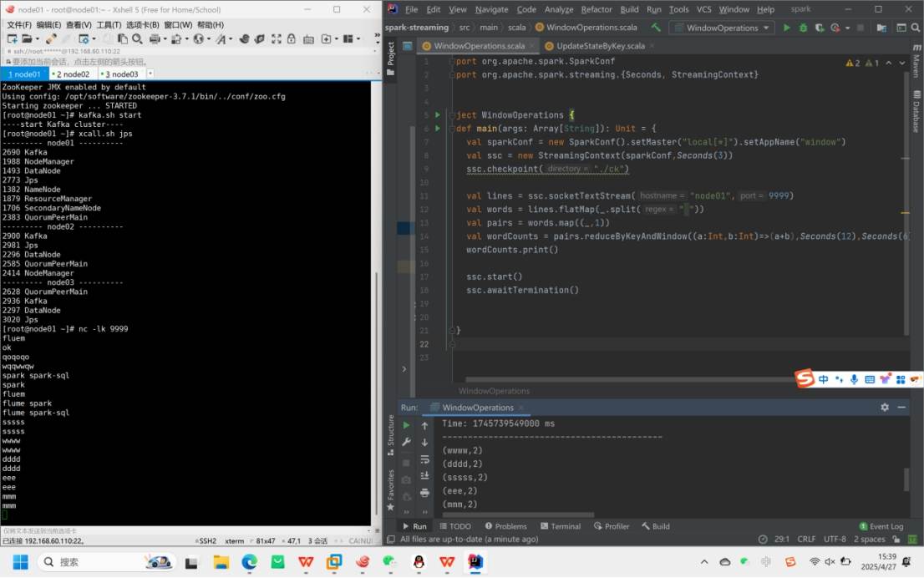924x578 pixels.
Task: Expand hidden tray icons chevron on taskbar
Action: click(x=704, y=562)
